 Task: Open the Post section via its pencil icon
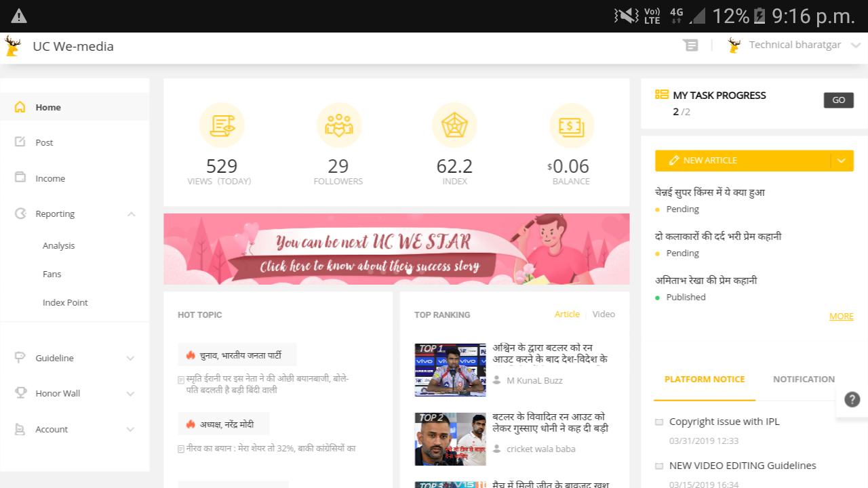point(20,142)
